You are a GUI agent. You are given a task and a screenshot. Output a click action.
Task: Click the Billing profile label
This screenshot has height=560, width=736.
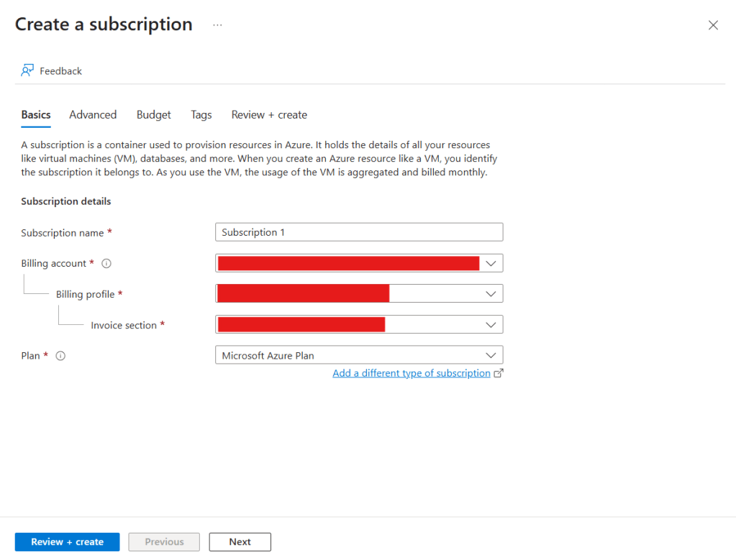[x=86, y=295]
